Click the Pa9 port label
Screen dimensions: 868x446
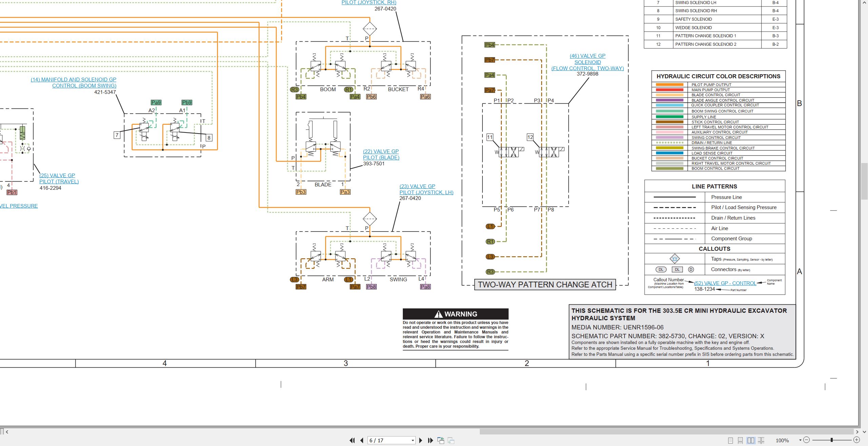click(156, 102)
